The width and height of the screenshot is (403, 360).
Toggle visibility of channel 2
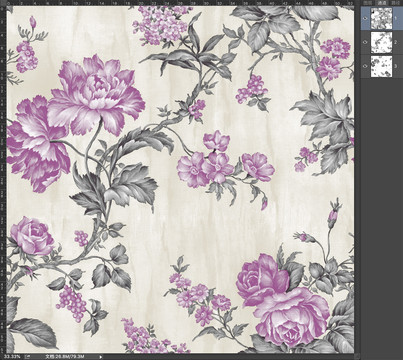365,42
